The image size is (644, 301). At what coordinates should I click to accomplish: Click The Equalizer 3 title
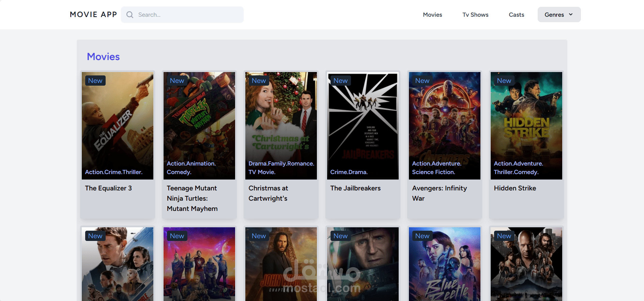[x=108, y=188]
